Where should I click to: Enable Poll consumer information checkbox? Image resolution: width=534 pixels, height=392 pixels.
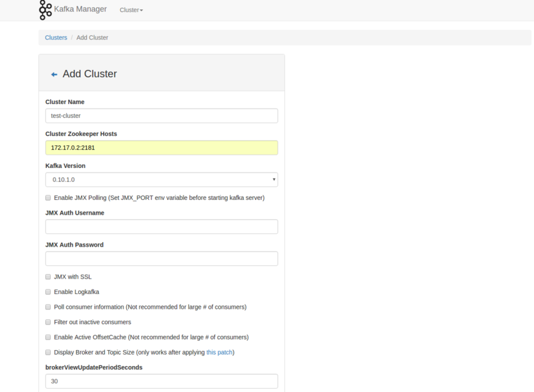tap(48, 307)
